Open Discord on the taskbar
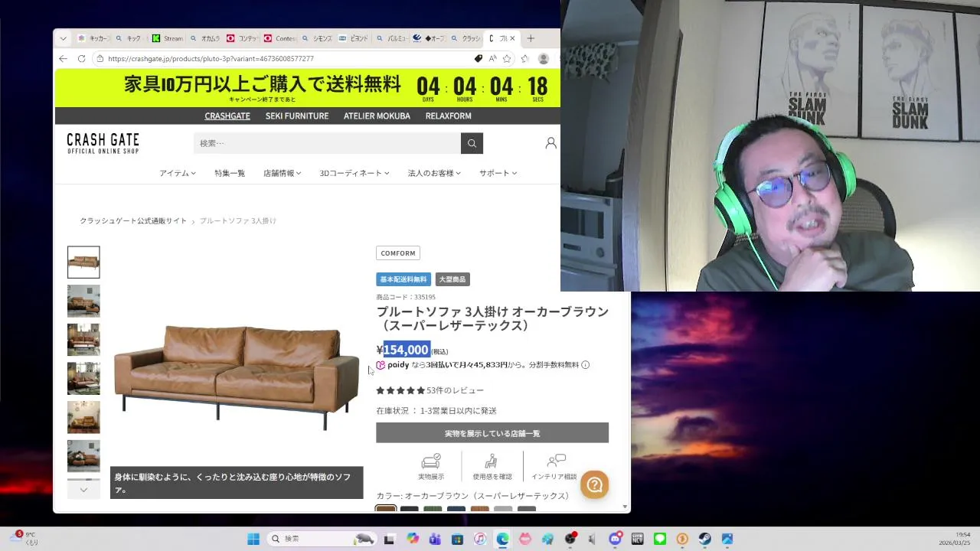The image size is (980, 551). coord(615,539)
